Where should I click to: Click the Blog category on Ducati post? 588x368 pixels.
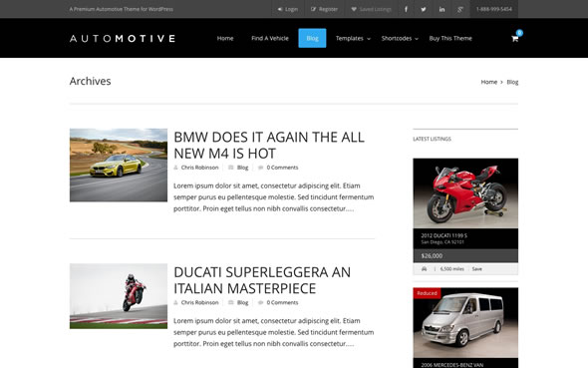242,302
